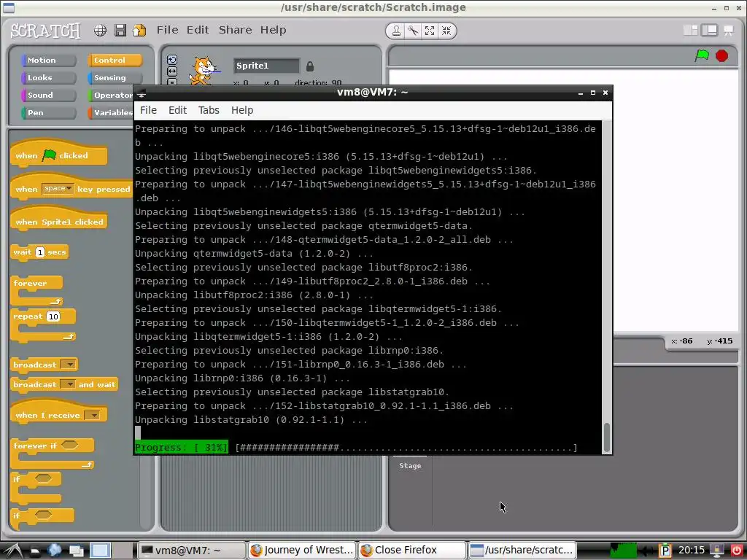Click the green flag to start scripts

click(x=702, y=55)
